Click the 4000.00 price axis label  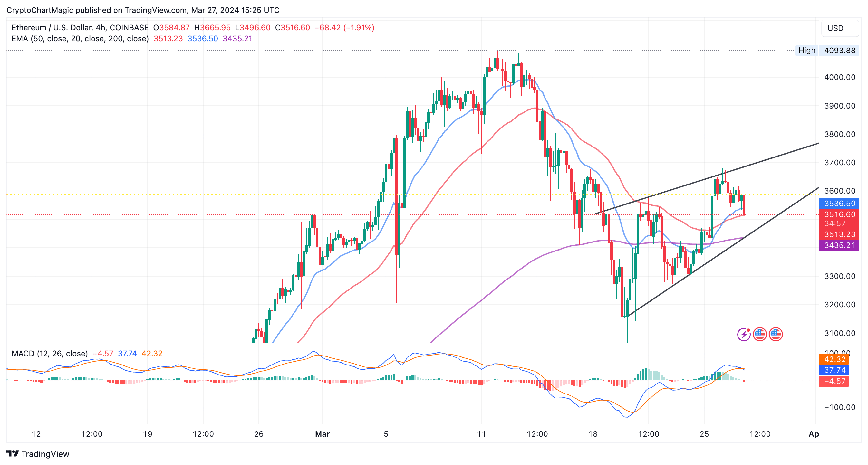click(840, 77)
